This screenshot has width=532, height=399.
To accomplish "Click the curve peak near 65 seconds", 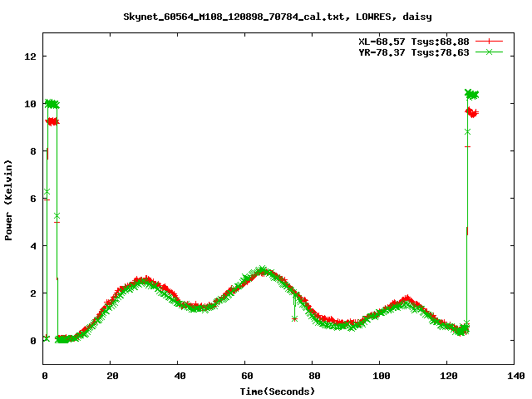I will (x=261, y=270).
